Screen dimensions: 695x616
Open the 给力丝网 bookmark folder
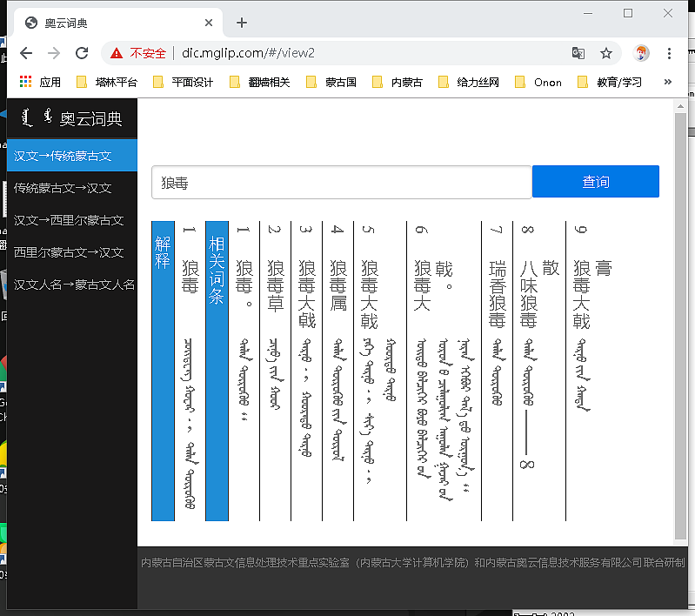pos(469,82)
